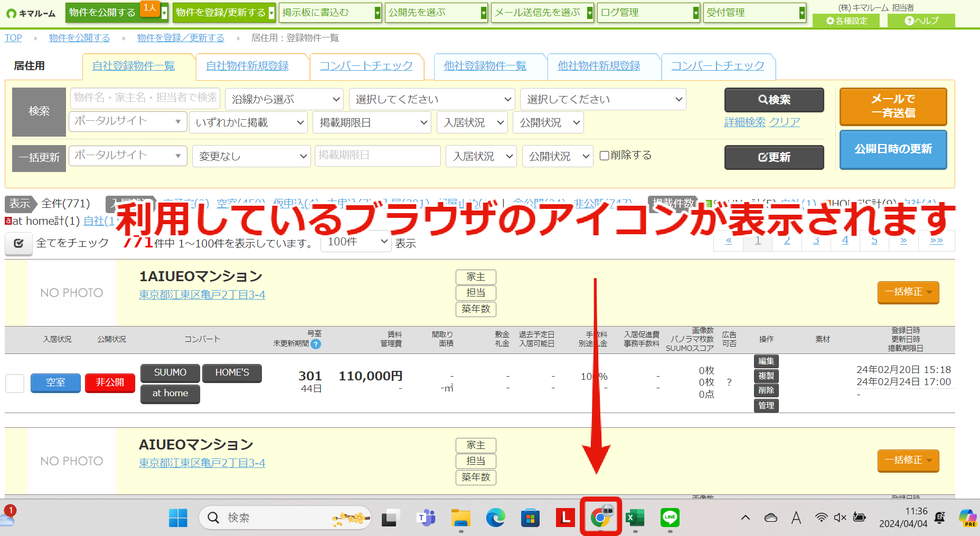Image resolution: width=980 pixels, height=536 pixels.
Task: Click the クリア link
Action: coord(784,122)
